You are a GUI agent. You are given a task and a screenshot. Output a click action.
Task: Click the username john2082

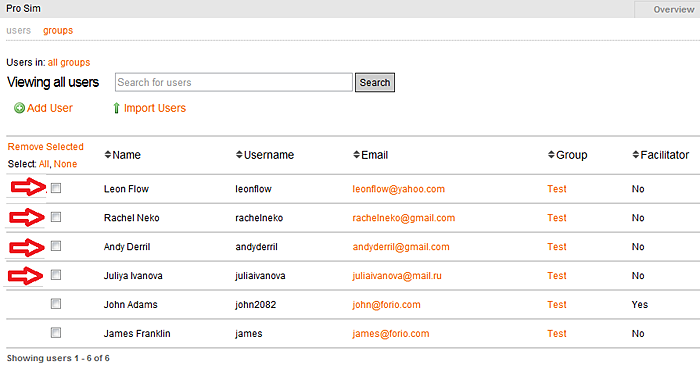point(255,305)
